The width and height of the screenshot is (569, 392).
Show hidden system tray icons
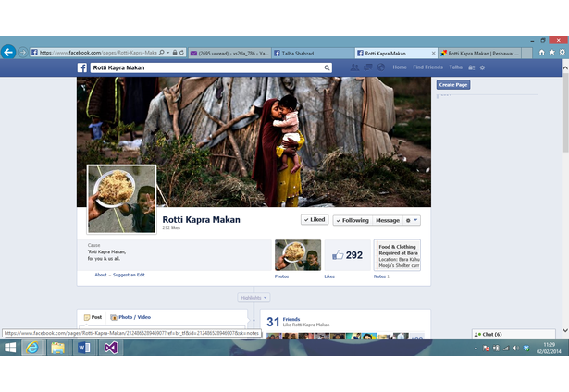click(x=476, y=349)
